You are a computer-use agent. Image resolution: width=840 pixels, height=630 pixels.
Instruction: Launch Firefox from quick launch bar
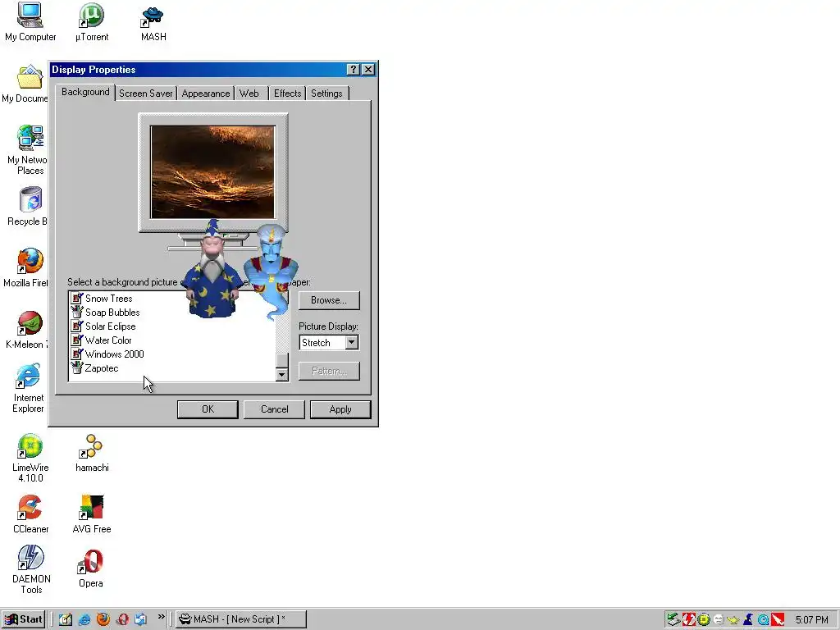point(103,619)
